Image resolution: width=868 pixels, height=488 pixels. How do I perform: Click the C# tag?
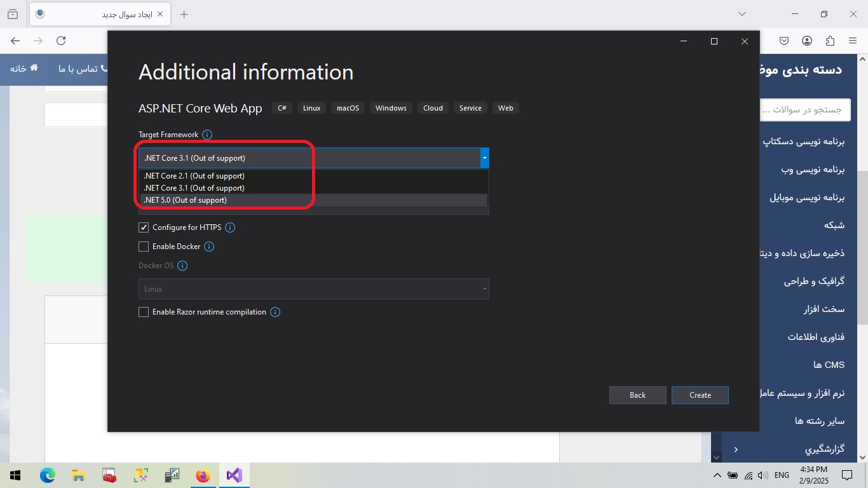tap(282, 108)
